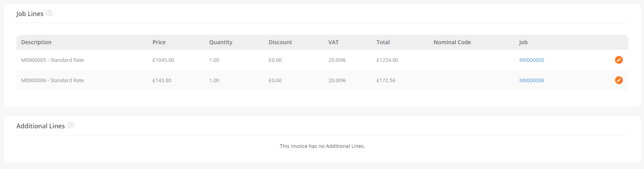The width and height of the screenshot is (644, 169).
Task: Select M0000006 - Standard Rate description
Action: tap(52, 80)
